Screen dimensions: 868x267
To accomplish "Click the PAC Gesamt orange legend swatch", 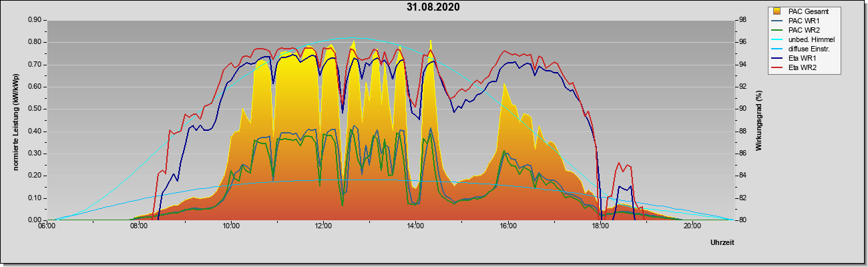I will click(777, 11).
